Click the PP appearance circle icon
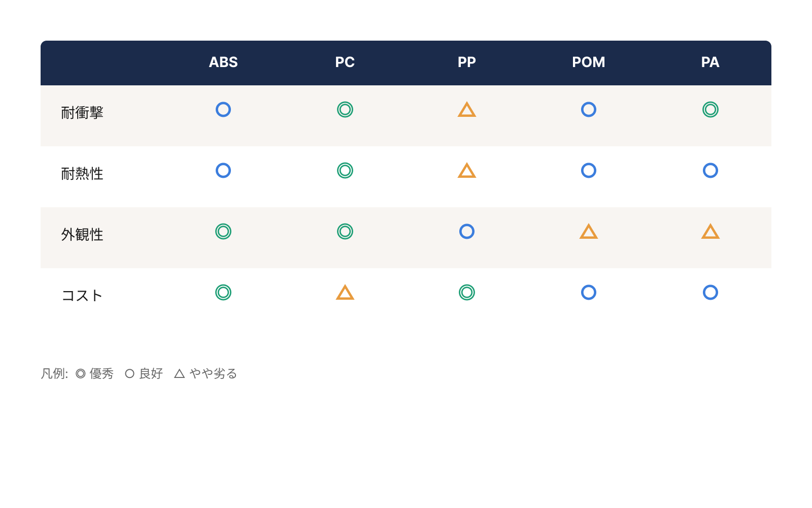 tap(467, 232)
